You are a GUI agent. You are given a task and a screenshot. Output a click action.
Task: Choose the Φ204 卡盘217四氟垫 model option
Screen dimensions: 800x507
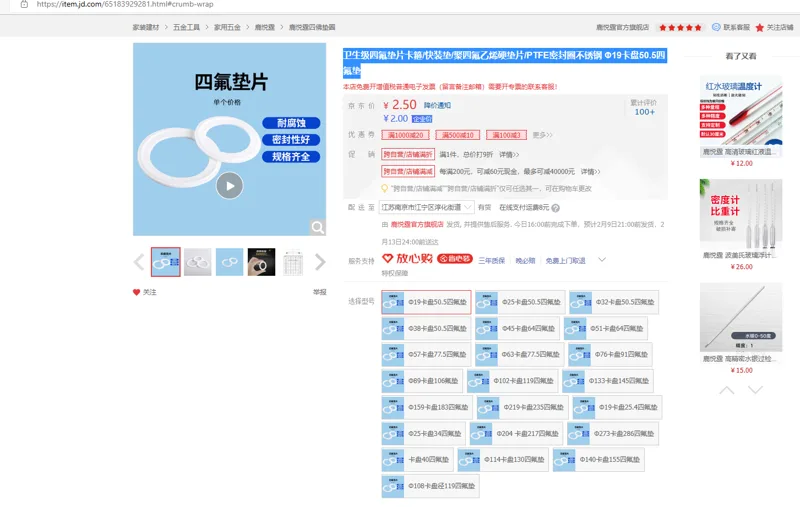516,434
